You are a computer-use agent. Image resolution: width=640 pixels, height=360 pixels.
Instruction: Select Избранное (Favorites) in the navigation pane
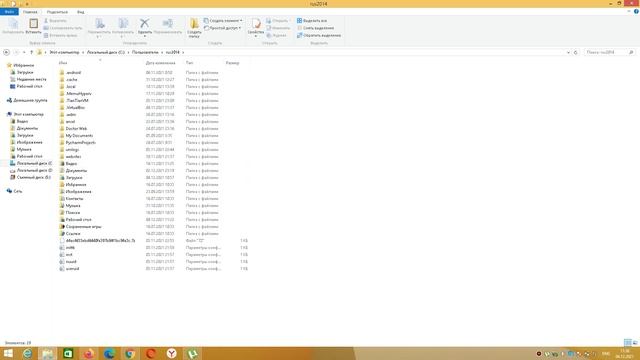23,65
